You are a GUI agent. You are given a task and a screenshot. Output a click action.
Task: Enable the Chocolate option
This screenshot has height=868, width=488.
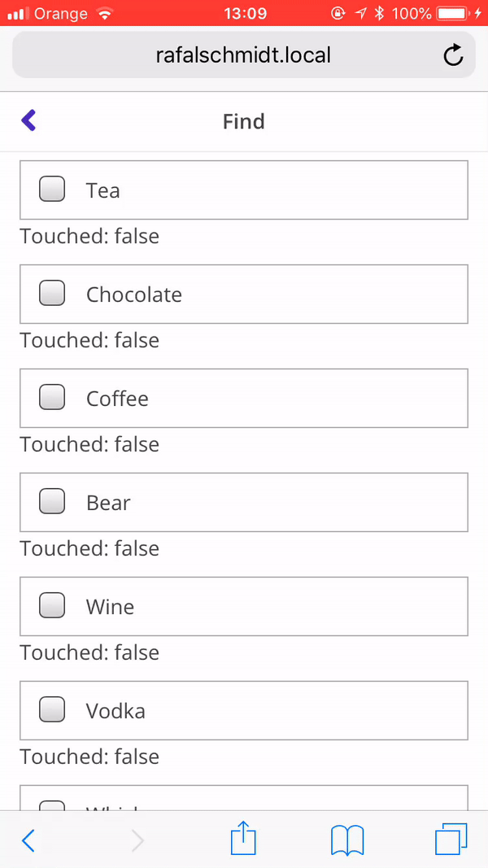click(x=51, y=292)
